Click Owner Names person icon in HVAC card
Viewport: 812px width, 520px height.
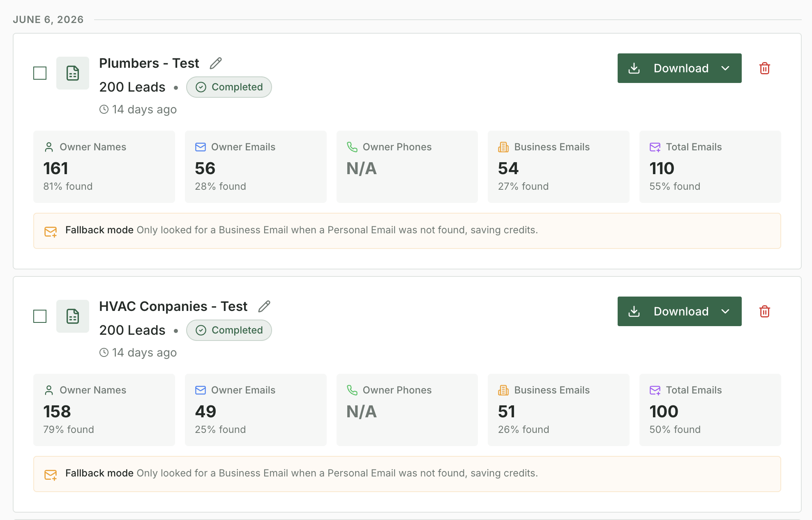(x=49, y=390)
